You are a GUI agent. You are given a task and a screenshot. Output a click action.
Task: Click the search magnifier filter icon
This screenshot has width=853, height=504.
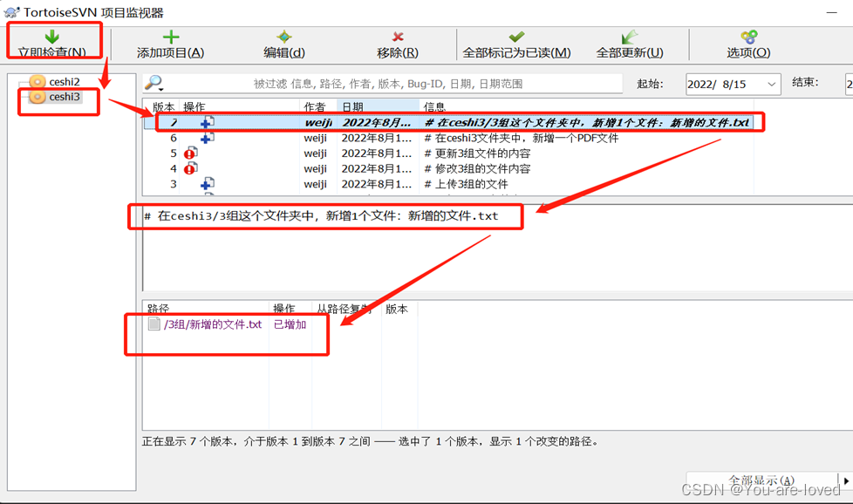point(154,83)
